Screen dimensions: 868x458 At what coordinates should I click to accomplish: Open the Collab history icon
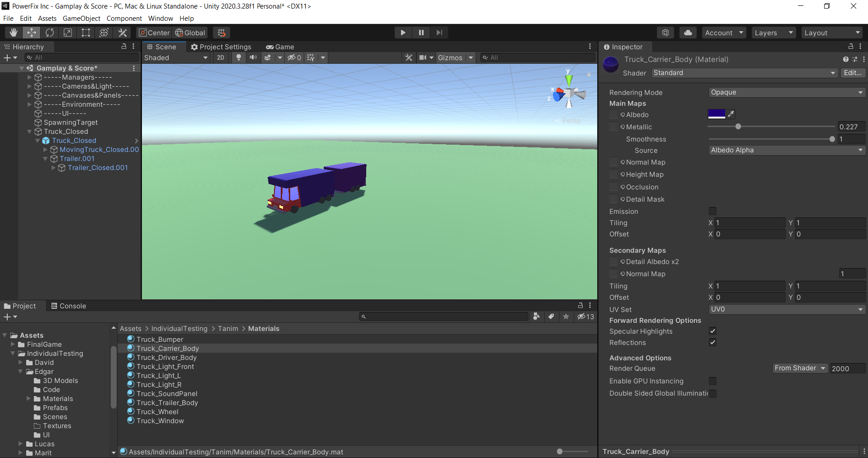[x=665, y=33]
